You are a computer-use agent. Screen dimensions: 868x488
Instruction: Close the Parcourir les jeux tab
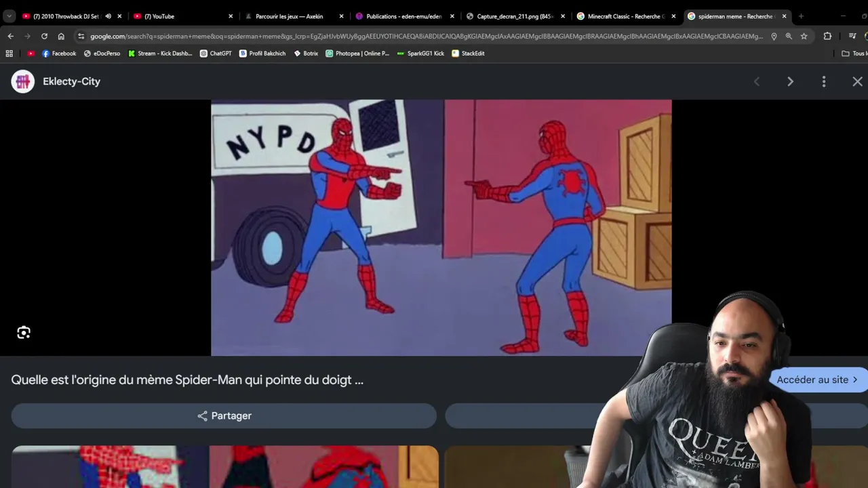pyautogui.click(x=341, y=16)
